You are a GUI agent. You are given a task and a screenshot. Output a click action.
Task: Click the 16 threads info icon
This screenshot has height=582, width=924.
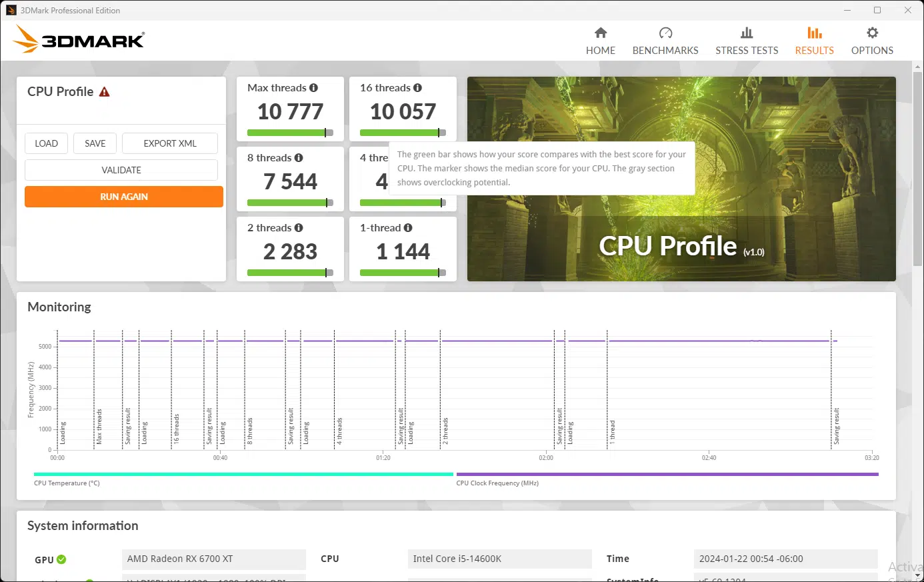417,88
